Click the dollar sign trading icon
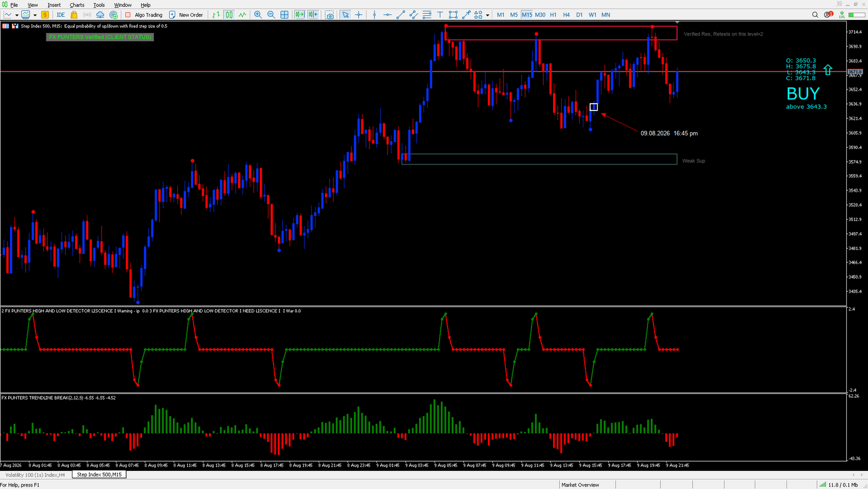The width and height of the screenshot is (868, 489). [45, 15]
